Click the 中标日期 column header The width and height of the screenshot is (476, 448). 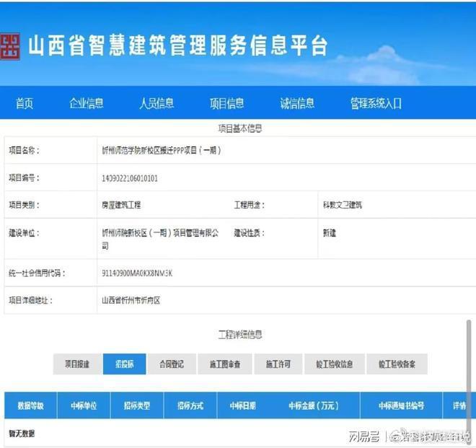click(x=242, y=406)
